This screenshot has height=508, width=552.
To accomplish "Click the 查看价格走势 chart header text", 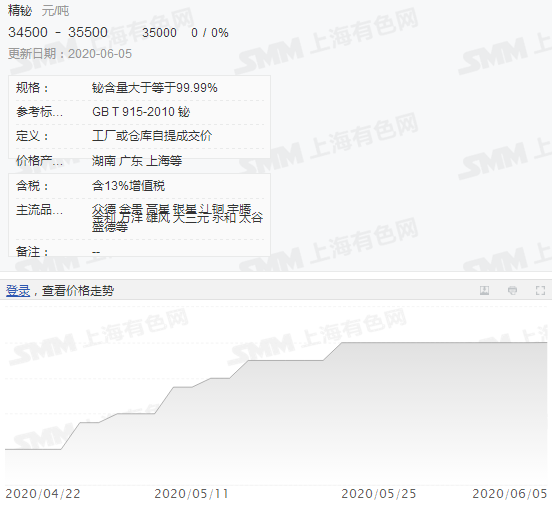I will 78,291.
